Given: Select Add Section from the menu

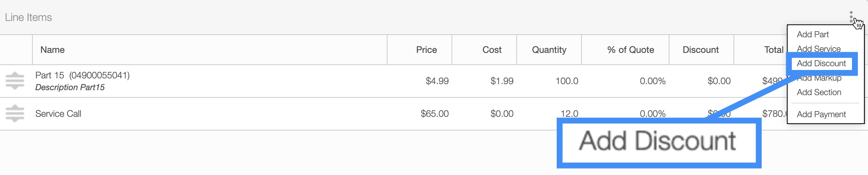Looking at the screenshot, I should pyautogui.click(x=819, y=92).
